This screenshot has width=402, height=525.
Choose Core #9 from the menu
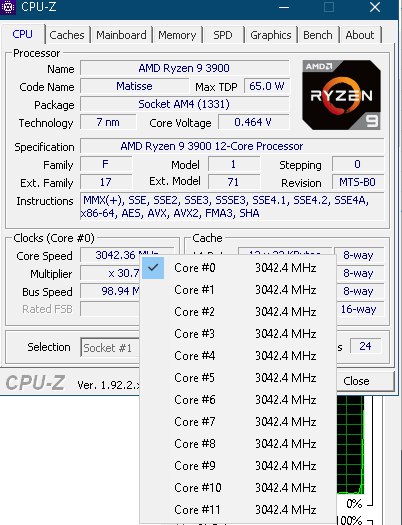coord(238,466)
